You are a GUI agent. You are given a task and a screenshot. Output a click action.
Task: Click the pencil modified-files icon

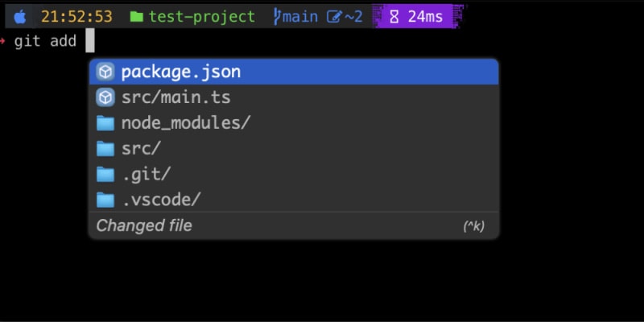334,16
